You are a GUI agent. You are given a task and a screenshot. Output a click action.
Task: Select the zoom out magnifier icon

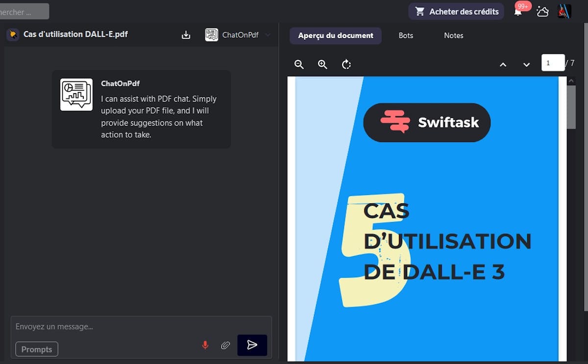click(299, 64)
